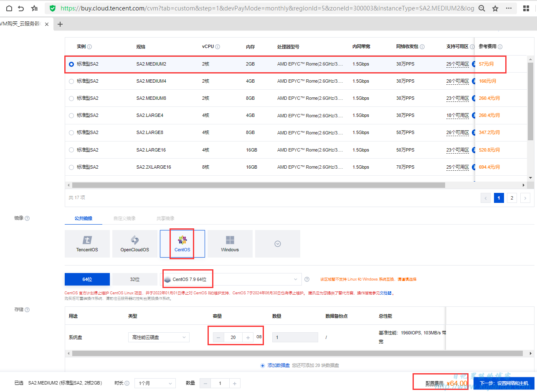Select the SA2.MEDIUM8 instance radio button

[71, 99]
